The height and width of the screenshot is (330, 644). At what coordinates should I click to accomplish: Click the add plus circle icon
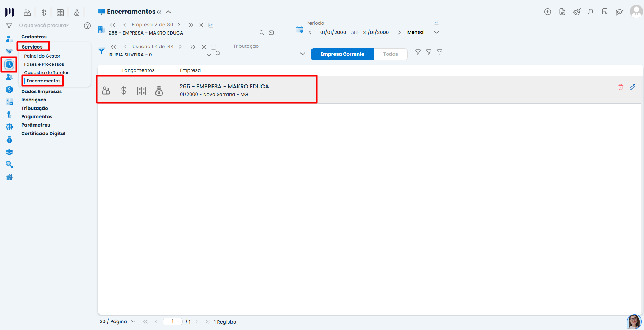tap(547, 12)
